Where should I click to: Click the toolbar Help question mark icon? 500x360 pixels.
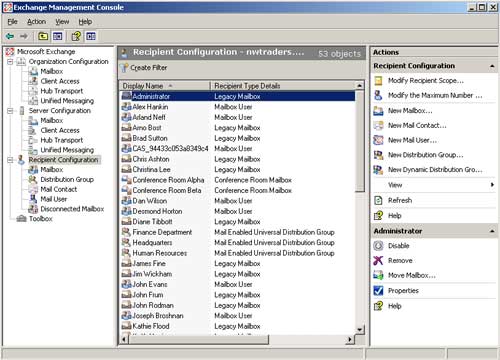(76, 36)
